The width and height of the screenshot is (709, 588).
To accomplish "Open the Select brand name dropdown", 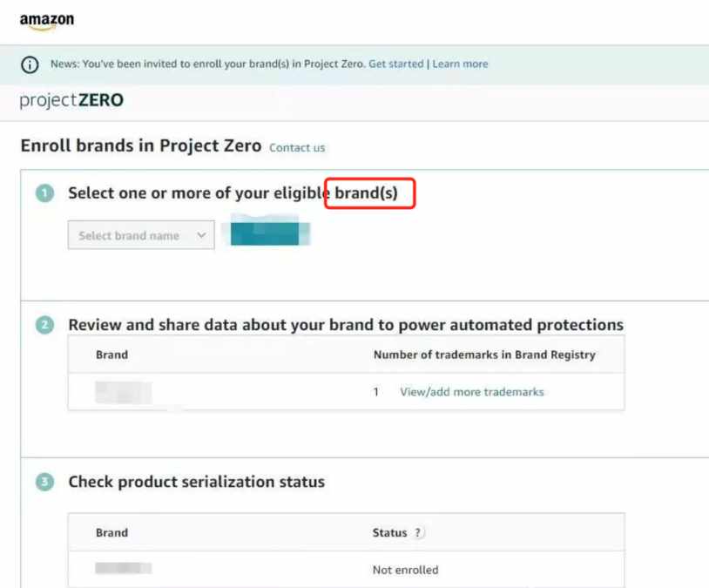I will (141, 235).
